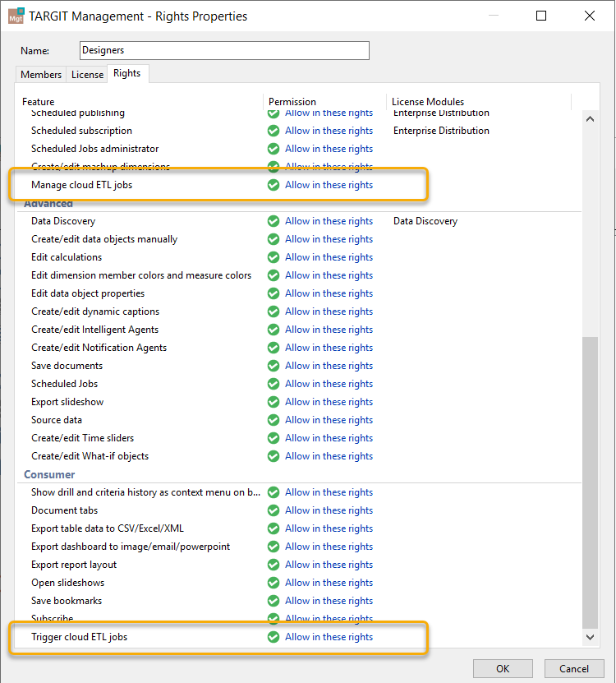Image resolution: width=616 pixels, height=683 pixels.
Task: Click Enterprise Distribution text for Scheduled subscription
Action: 441,131
